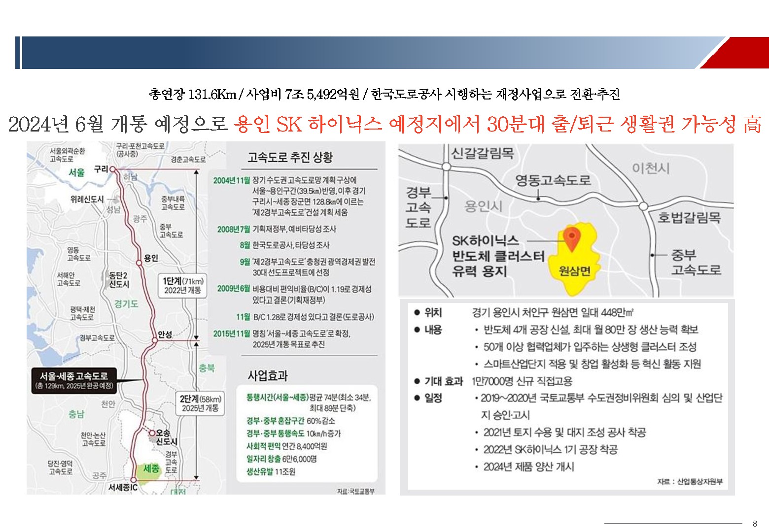The width and height of the screenshot is (769, 532).
Task: Click the 자료 : 산업통상자원부 source credit
Action: click(690, 482)
